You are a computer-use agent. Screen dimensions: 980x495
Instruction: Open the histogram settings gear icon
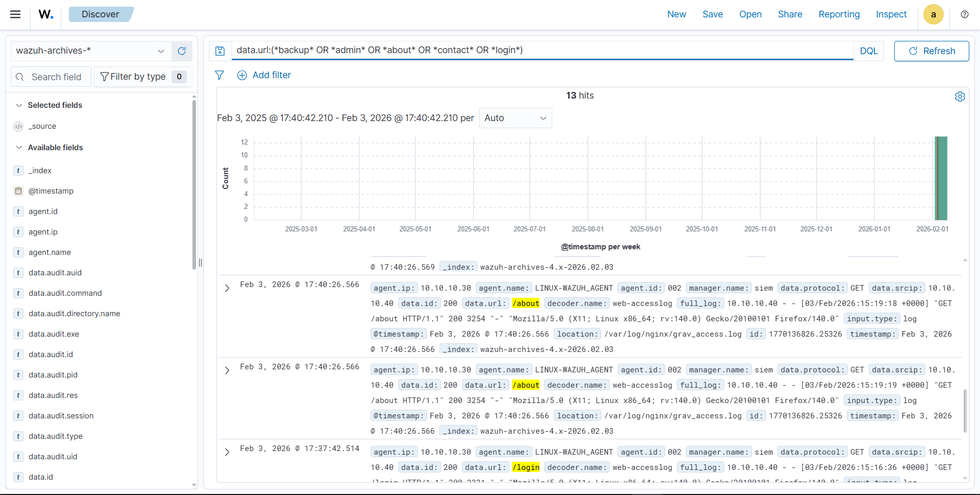coord(960,97)
